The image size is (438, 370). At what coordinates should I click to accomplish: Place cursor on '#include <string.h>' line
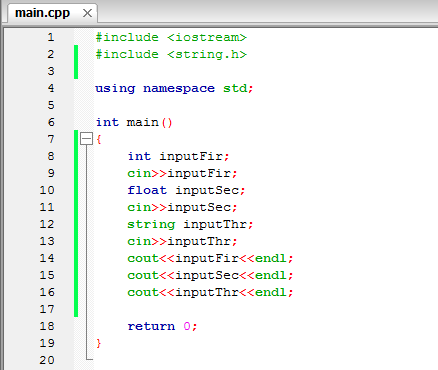pos(171,54)
